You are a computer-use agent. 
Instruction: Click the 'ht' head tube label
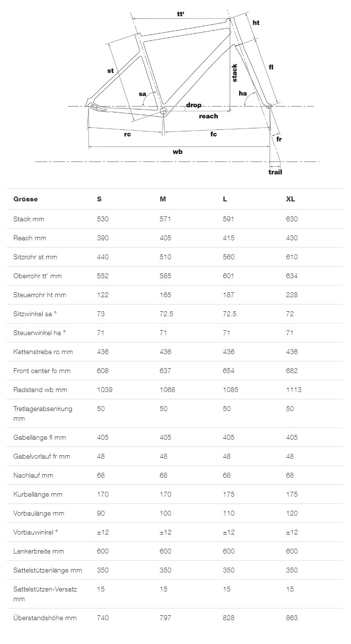click(256, 23)
